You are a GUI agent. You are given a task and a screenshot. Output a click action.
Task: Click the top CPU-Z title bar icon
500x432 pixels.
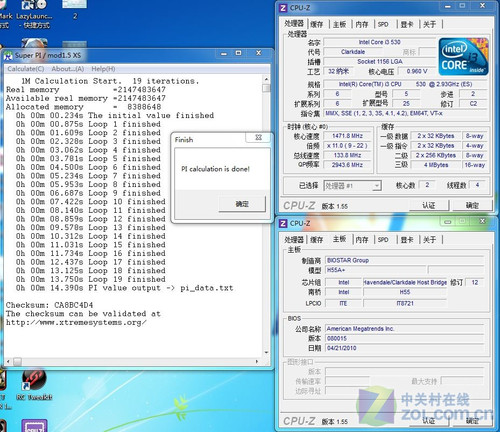point(283,8)
